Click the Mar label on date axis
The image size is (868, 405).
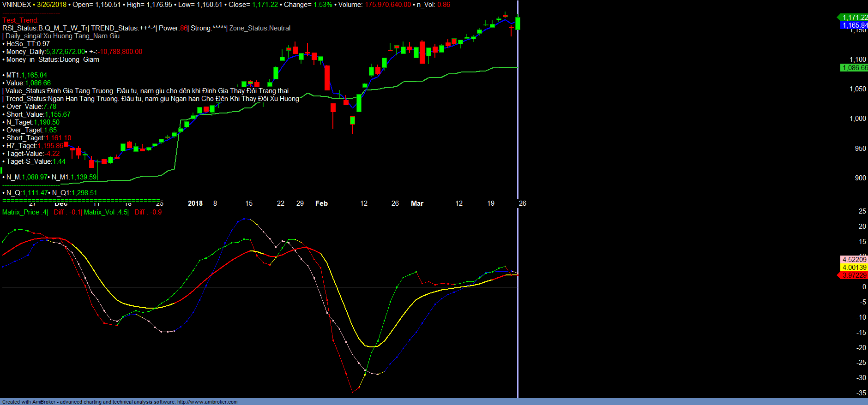coord(417,203)
